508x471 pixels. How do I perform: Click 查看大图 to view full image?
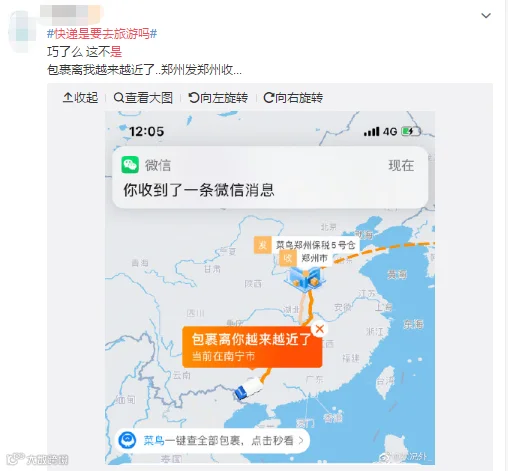click(x=143, y=98)
